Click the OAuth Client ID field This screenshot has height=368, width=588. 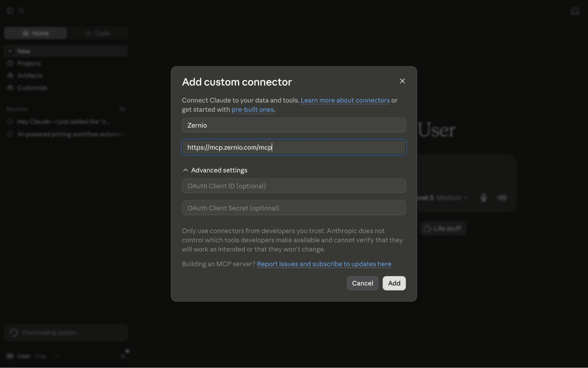(294, 186)
